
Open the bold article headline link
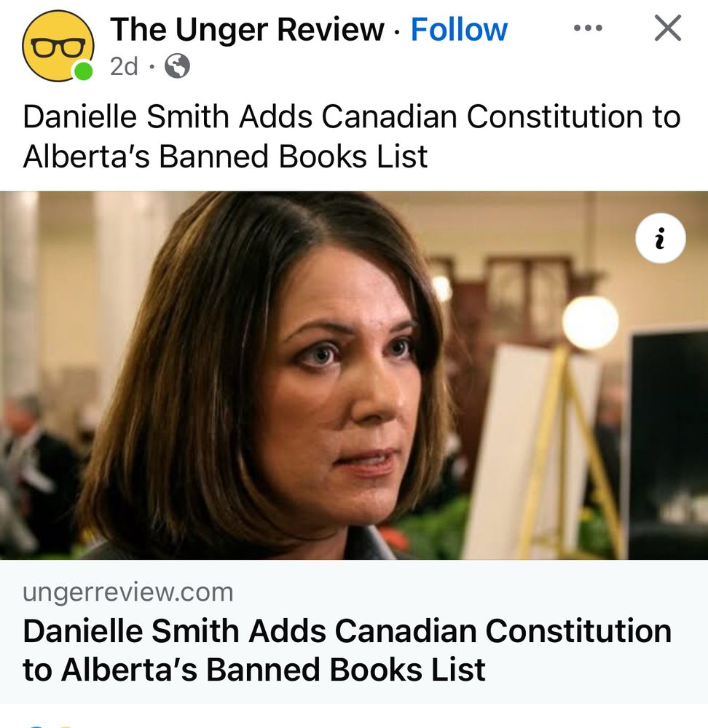pyautogui.click(x=347, y=650)
